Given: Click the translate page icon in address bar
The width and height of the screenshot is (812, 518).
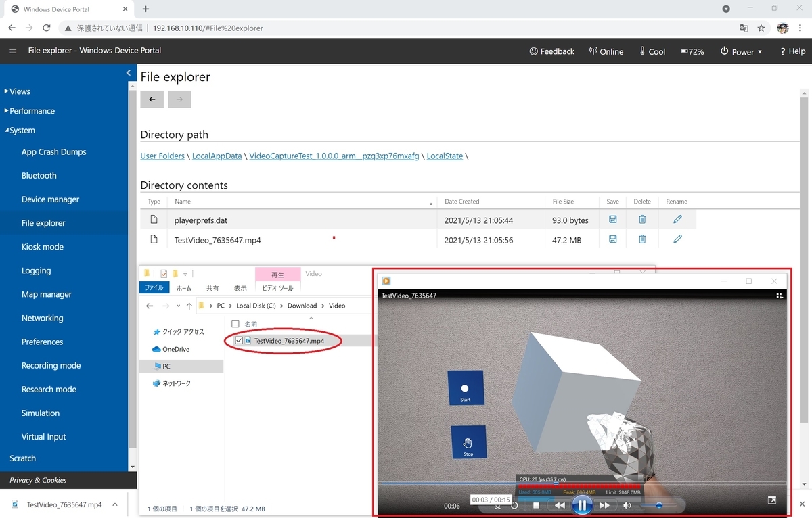Looking at the screenshot, I should coord(744,28).
